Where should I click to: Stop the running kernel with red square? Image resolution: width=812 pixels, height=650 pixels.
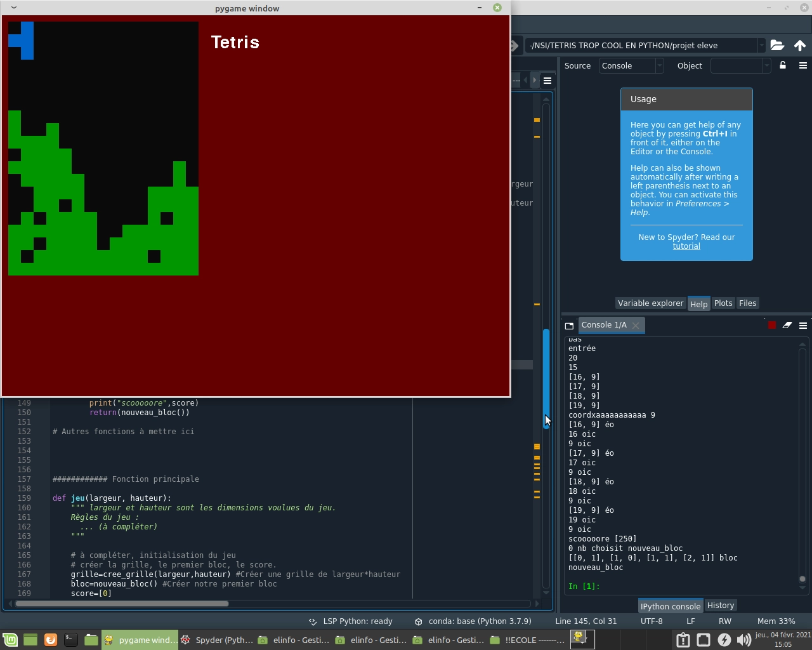(x=772, y=325)
